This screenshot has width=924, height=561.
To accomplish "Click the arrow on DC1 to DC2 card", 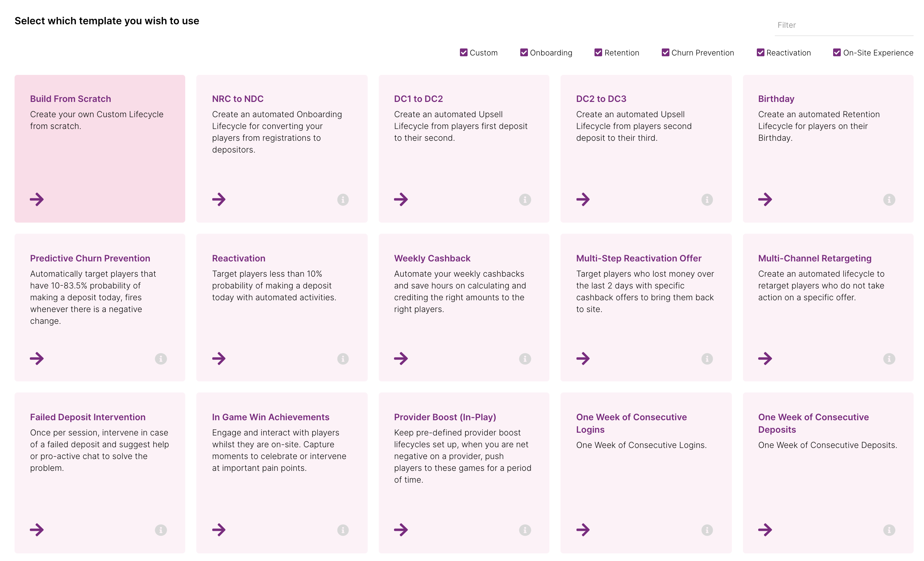I will point(401,199).
